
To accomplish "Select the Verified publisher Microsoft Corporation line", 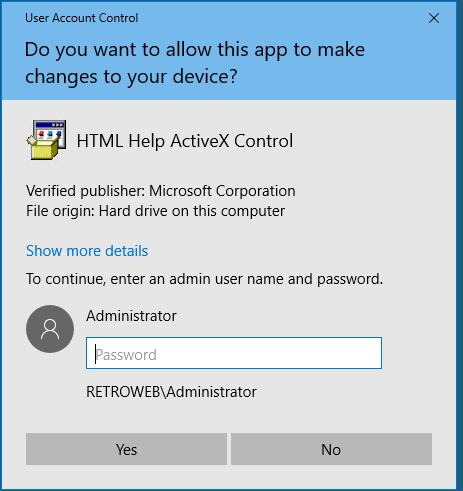I will coord(161,191).
